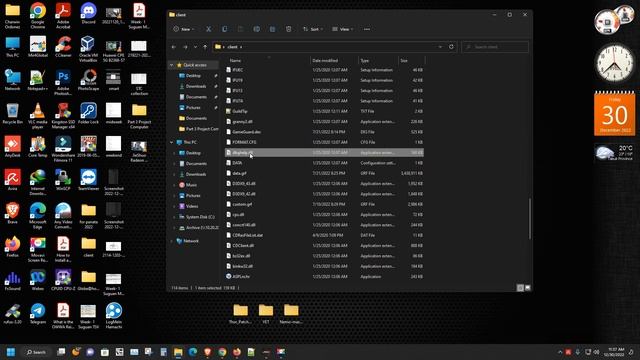Open the recent locations chevron
This screenshot has width=640, height=360.
[195, 47]
